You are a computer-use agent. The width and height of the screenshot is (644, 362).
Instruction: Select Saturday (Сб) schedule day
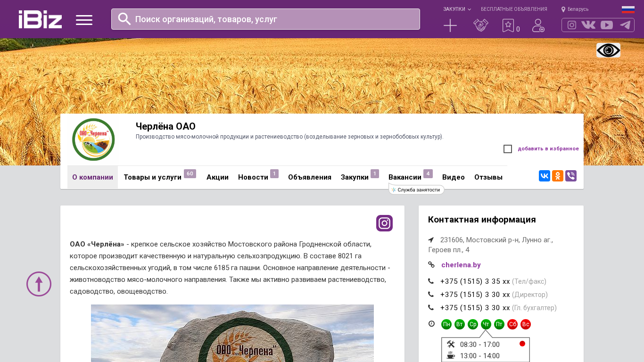(512, 324)
